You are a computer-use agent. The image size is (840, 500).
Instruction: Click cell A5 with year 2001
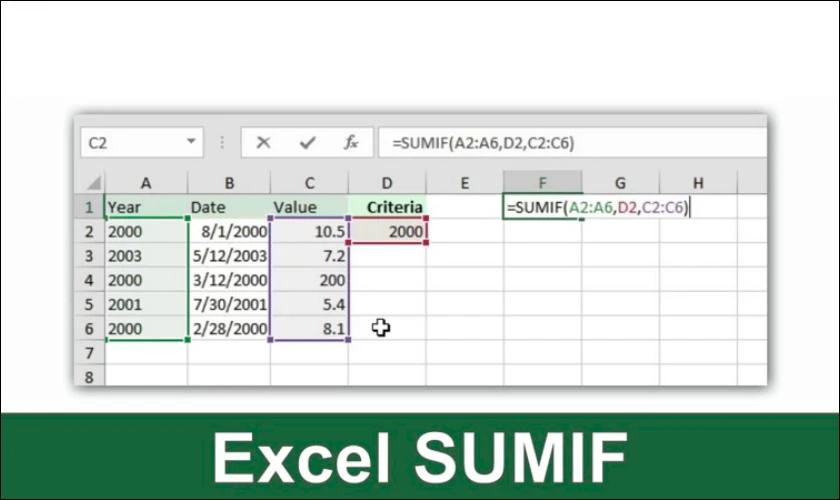[146, 304]
